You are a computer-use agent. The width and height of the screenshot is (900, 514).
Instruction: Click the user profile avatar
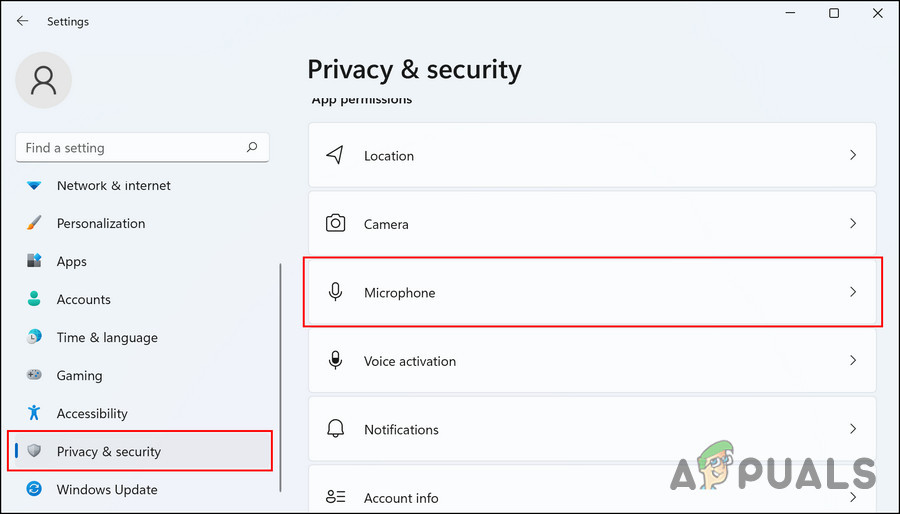[43, 81]
